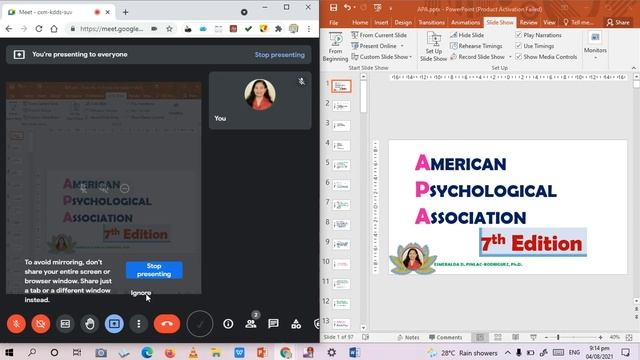
Task: Start show From Current Slide
Action: (379, 35)
